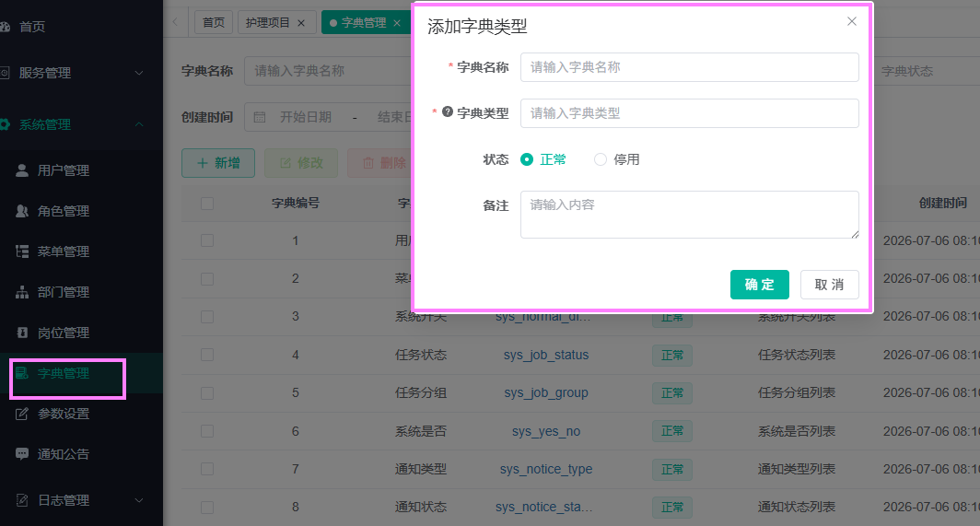The image size is (980, 526).
Task: Expand the 日志管理 menu chevron
Action: tap(139, 500)
